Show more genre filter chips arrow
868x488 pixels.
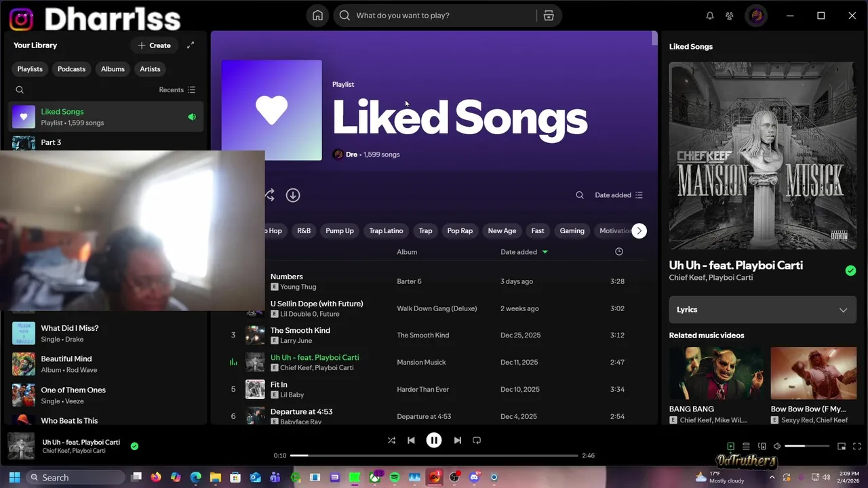639,231
